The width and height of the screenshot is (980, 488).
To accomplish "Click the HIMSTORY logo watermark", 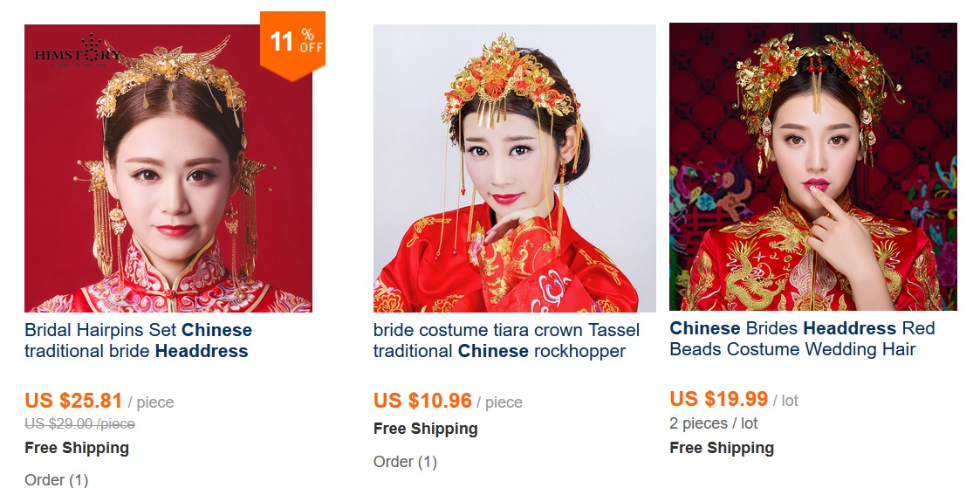I will [78, 52].
